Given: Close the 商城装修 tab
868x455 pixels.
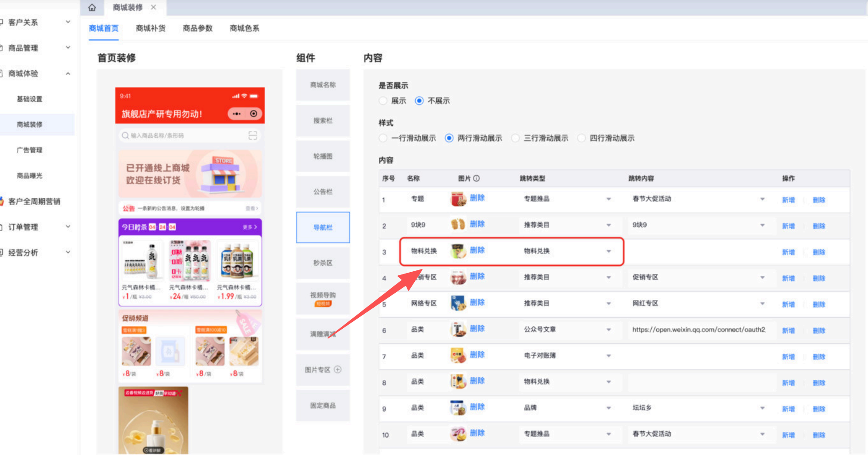Looking at the screenshot, I should (x=154, y=7).
